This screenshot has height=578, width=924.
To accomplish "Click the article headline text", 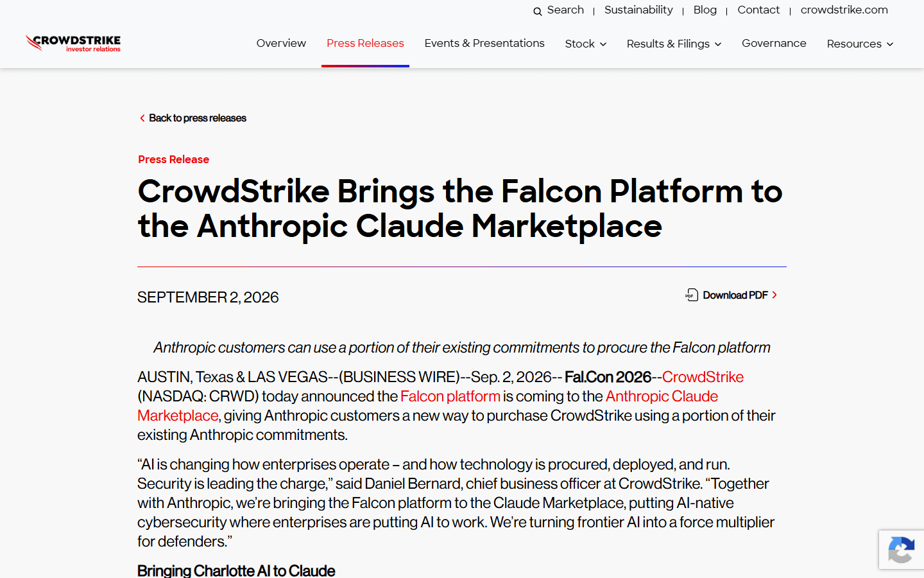I will coord(460,209).
